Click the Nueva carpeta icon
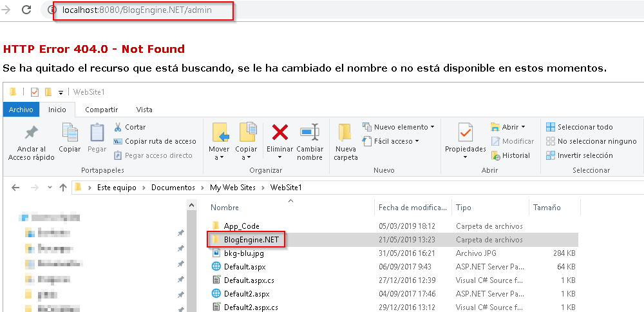 345,133
